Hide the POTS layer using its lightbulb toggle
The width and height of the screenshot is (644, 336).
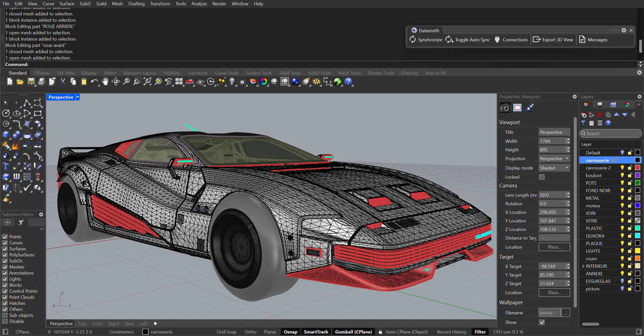coord(622,183)
